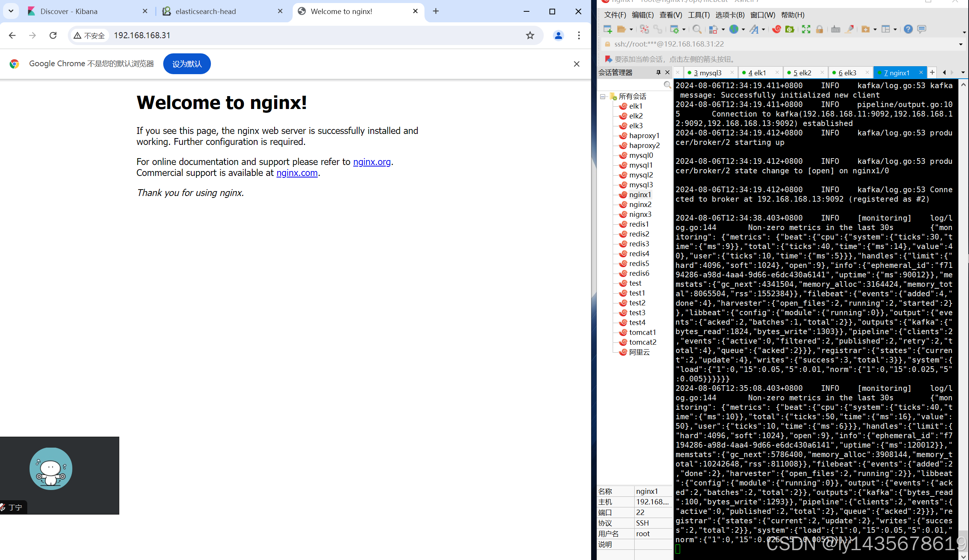Click the 不安全 site security chip
Viewport: 969px width, 560px height.
pos(90,35)
